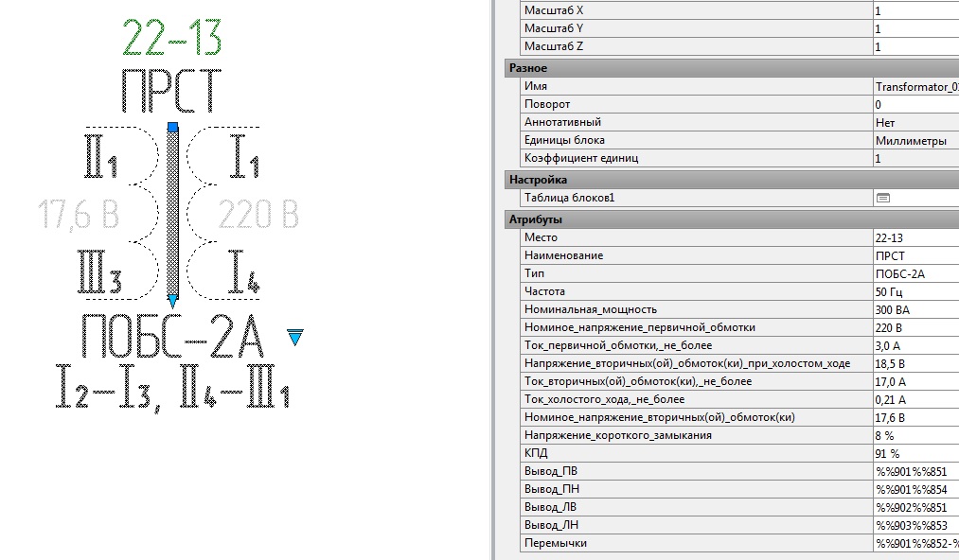
Task: Click the green 22-13 label in the drawing
Action: pos(171,40)
